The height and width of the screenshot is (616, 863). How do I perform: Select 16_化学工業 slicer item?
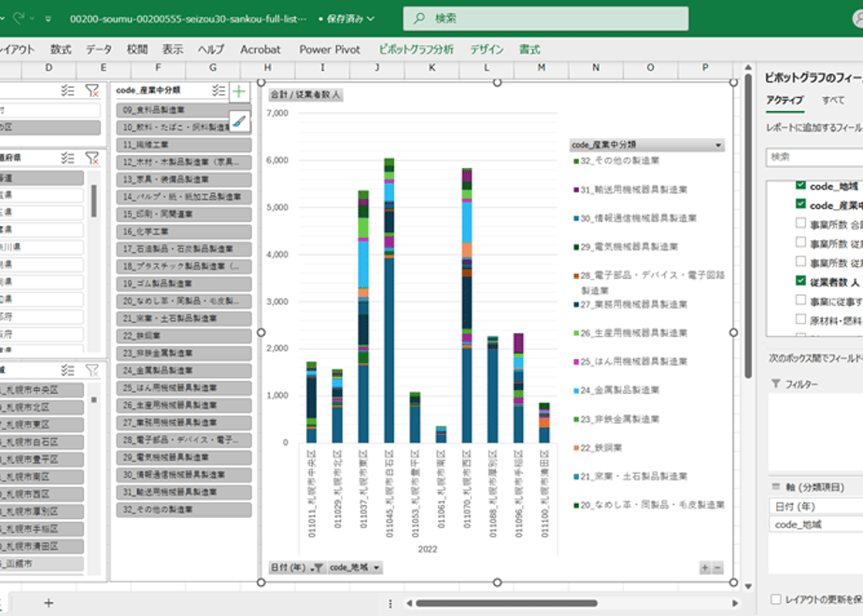coord(184,231)
